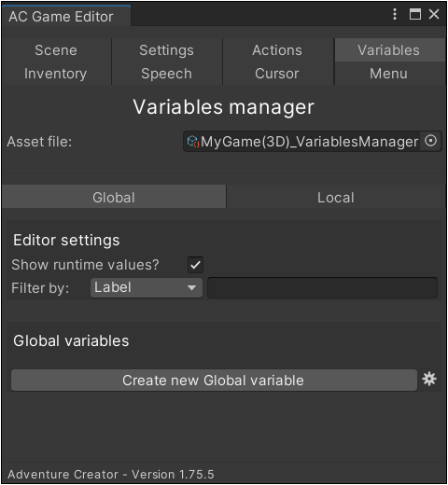
Task: Select the Variables manager tab
Action: point(389,50)
